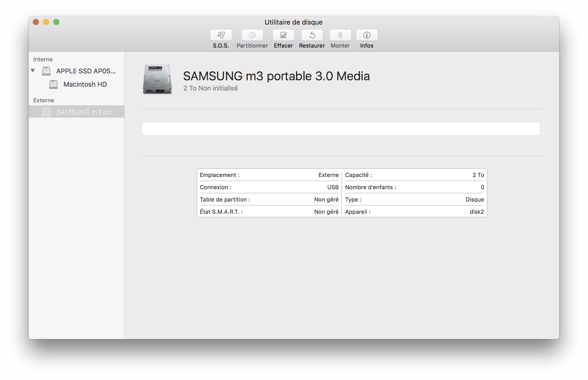Image resolution: width=588 pixels, height=380 pixels.
Task: Click the 'Table de partition :' label
Action: [225, 199]
